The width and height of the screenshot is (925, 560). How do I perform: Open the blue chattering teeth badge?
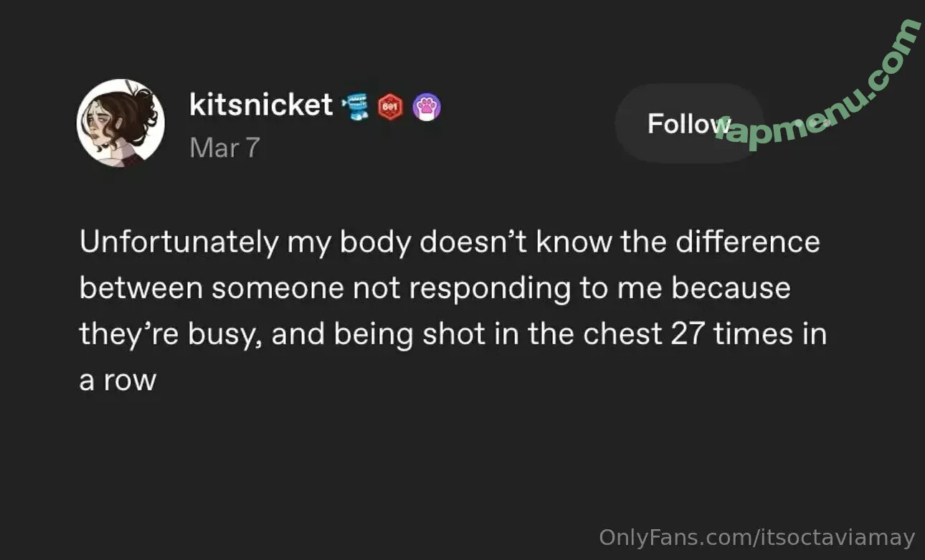coord(356,106)
